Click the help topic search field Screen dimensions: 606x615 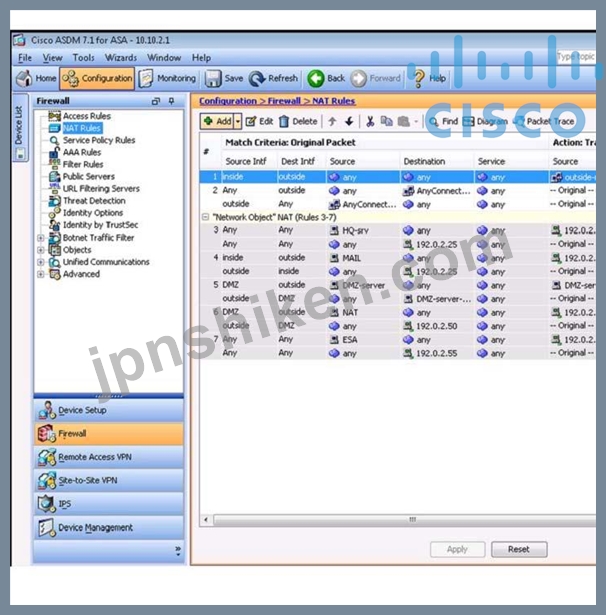(576, 57)
